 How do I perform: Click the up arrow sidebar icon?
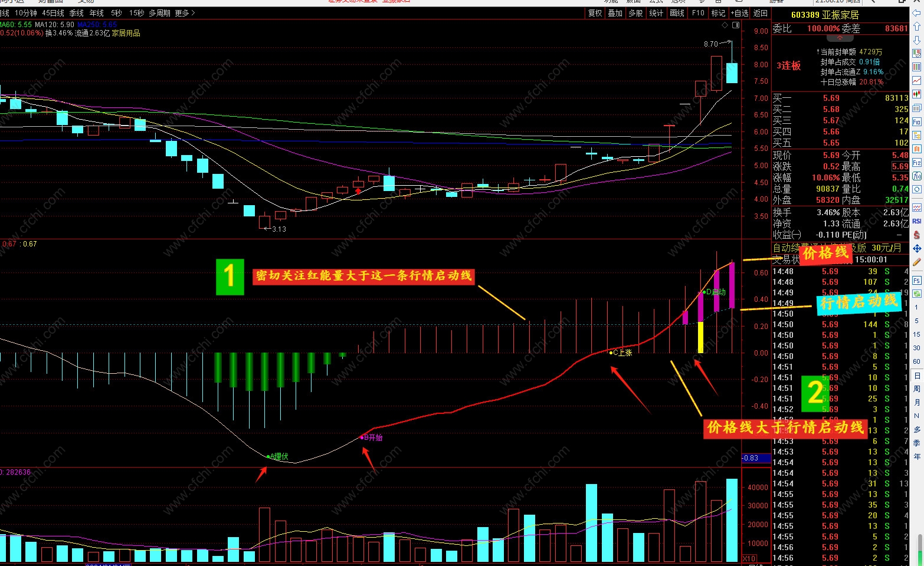[x=917, y=27]
